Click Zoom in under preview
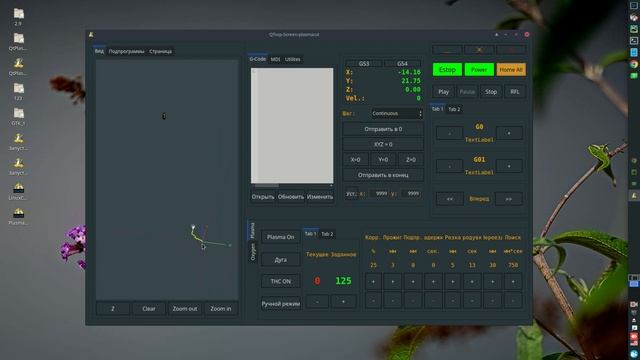 [x=221, y=309]
